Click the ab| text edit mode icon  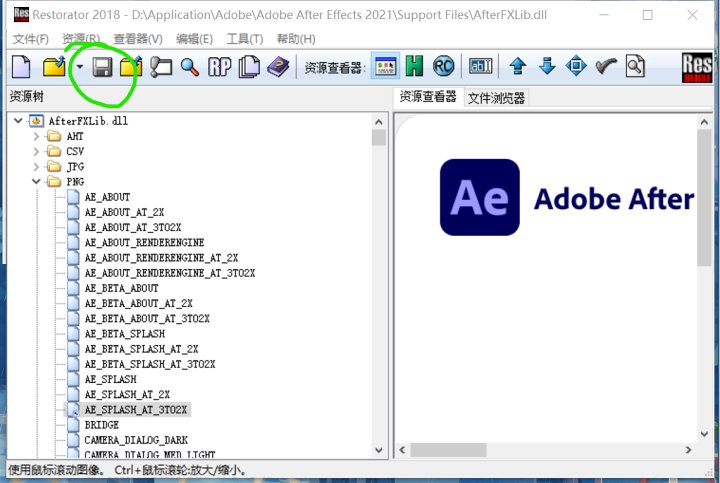coord(480,66)
